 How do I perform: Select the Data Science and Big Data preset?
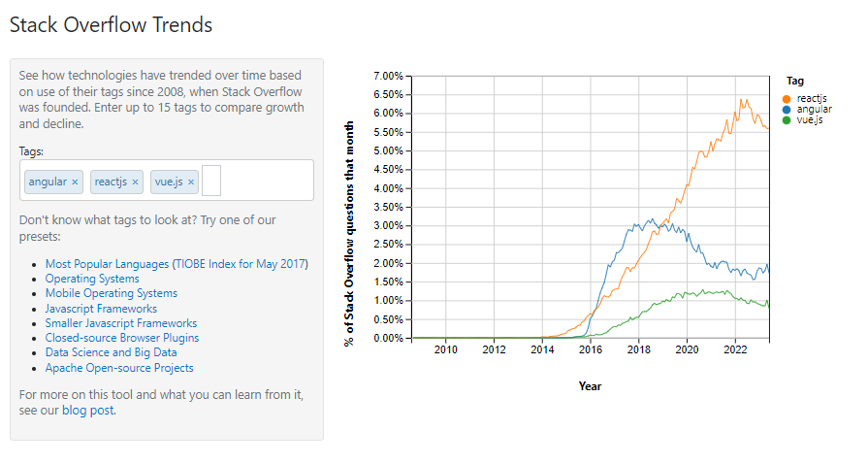click(x=111, y=352)
